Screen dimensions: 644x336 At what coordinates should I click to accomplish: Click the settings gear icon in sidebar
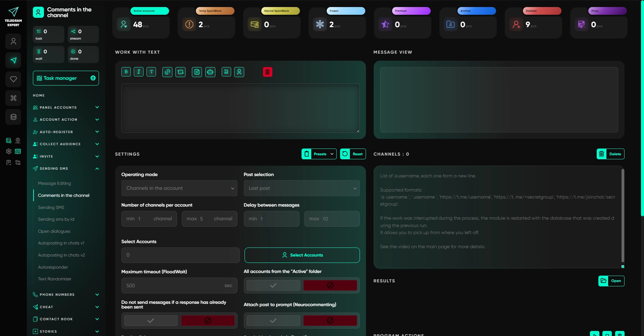click(9, 151)
